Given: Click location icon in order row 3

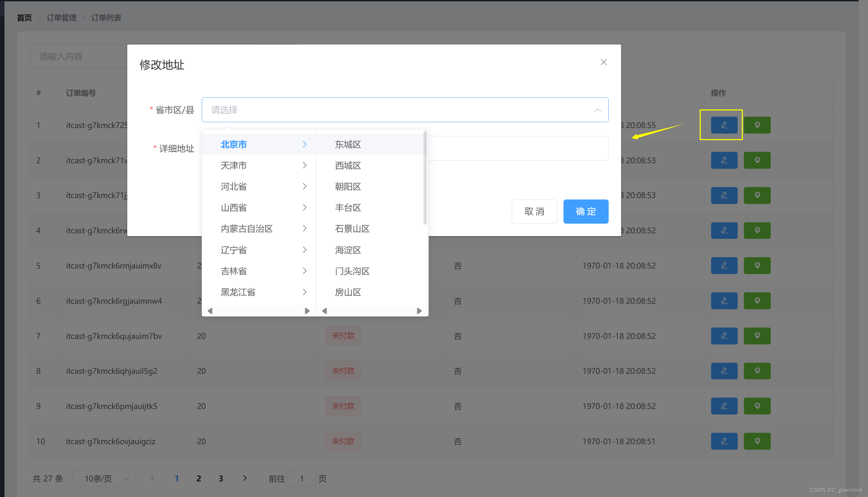Looking at the screenshot, I should click(757, 195).
